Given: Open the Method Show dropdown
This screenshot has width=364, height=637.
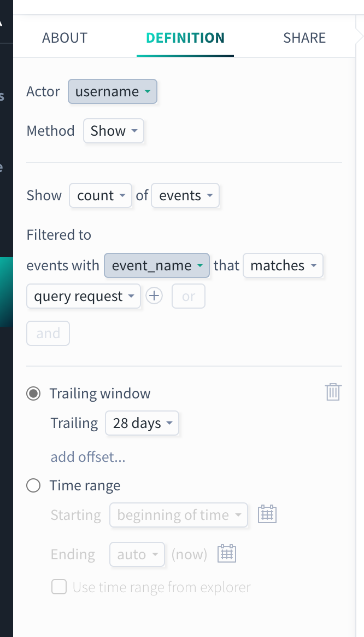Looking at the screenshot, I should (114, 131).
